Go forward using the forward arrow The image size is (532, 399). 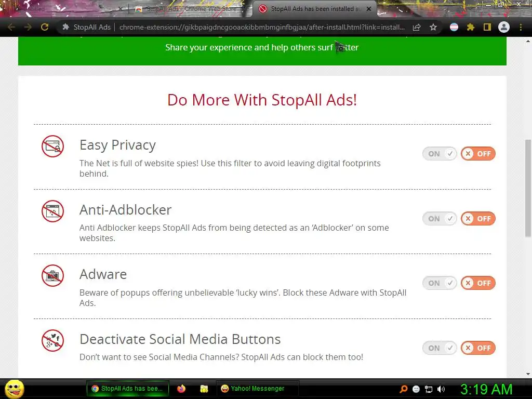point(28,27)
